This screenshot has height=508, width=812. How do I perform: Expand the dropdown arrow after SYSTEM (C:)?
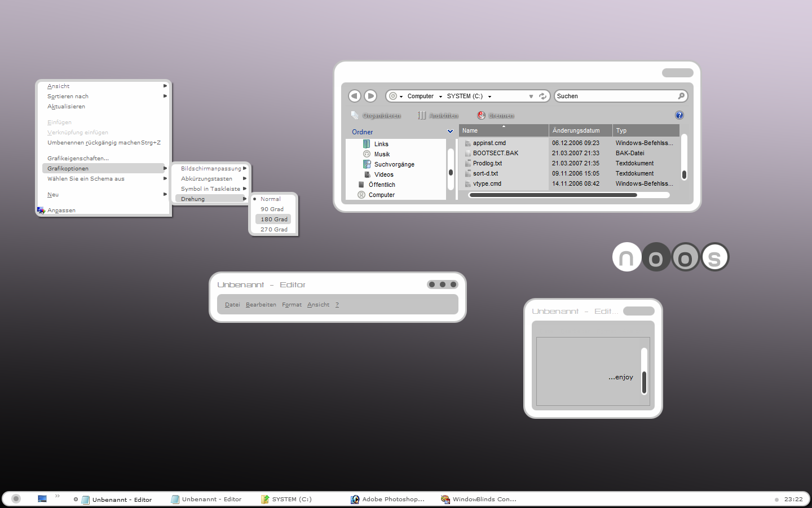coord(489,97)
